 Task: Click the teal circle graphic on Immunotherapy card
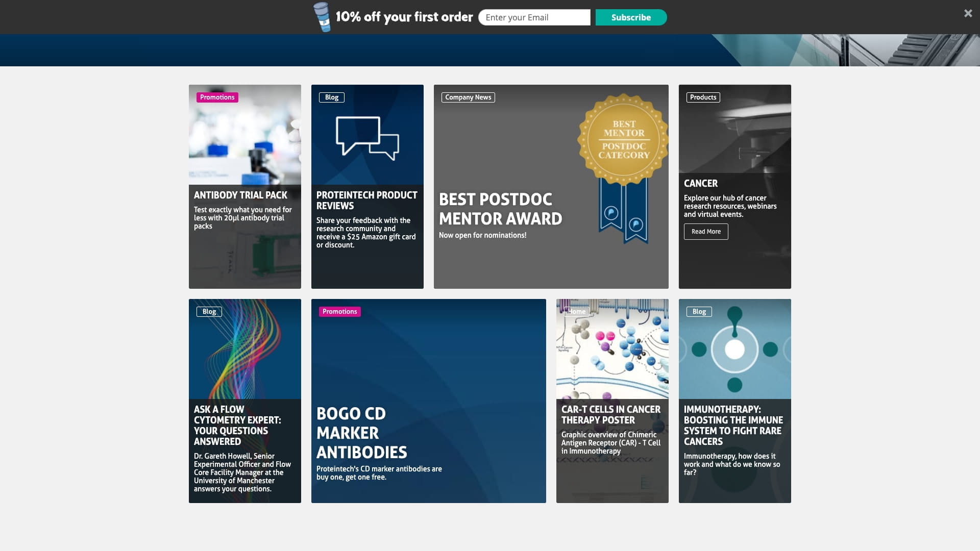(x=735, y=349)
